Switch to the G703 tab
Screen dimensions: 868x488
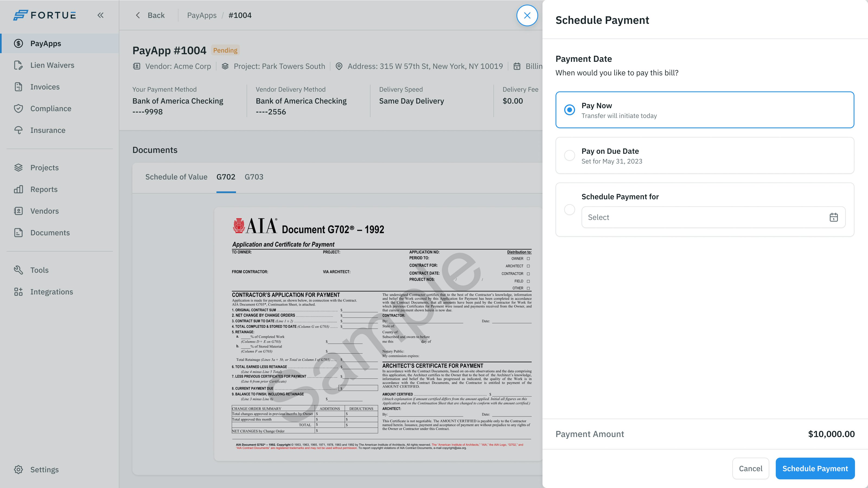coord(254,177)
